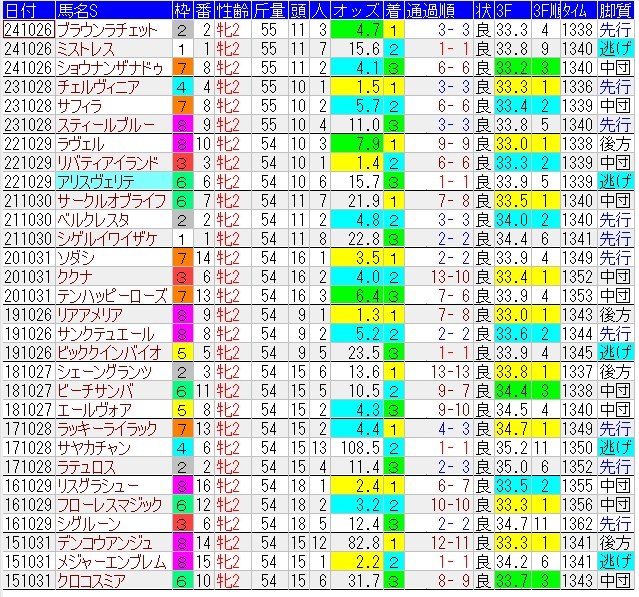
Task: Click the 脚質 column header
Action: (614, 10)
